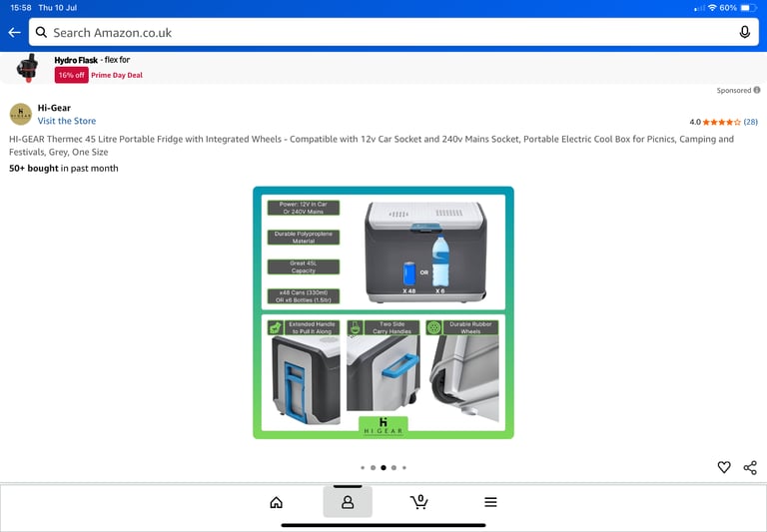Tap the HI-GEAR Thermec product title
This screenshot has height=532, width=767.
pos(372,145)
